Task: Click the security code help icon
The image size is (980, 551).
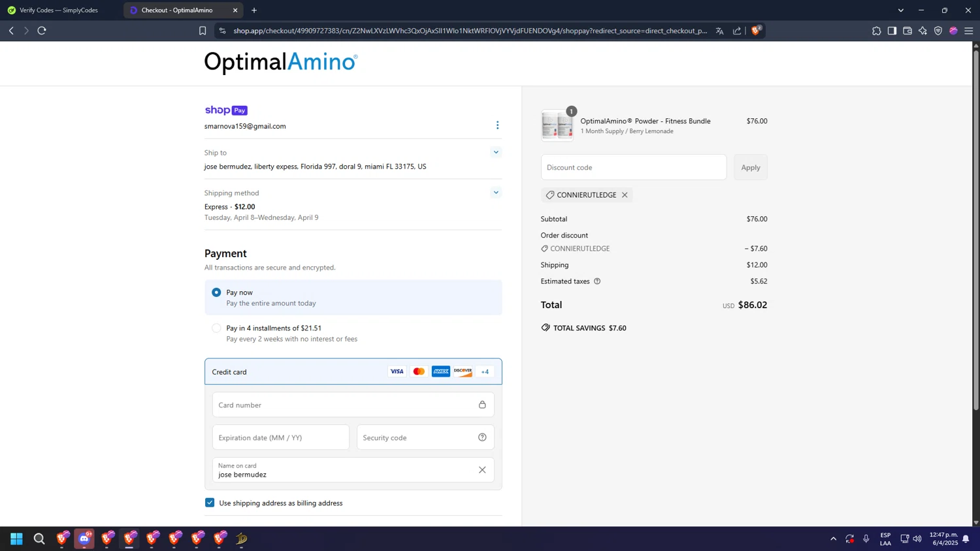Action: pos(482,437)
